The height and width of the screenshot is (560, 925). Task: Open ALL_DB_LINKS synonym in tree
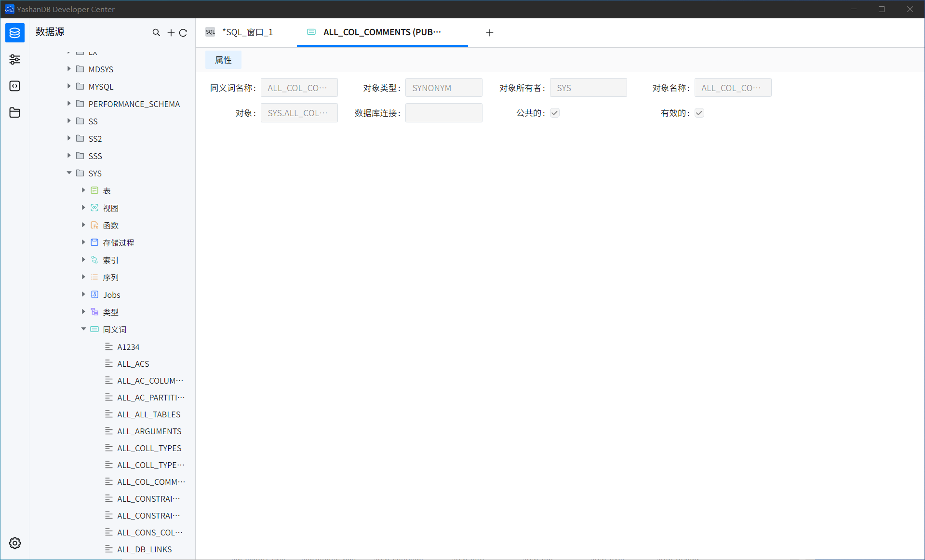coord(145,549)
